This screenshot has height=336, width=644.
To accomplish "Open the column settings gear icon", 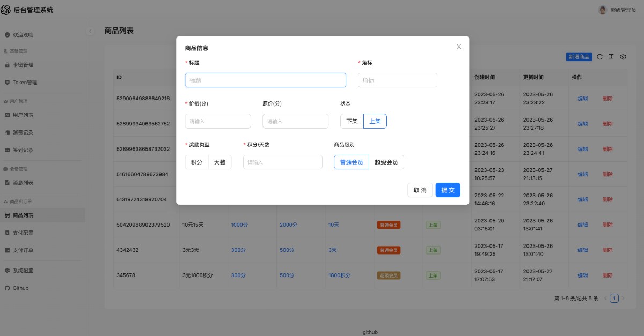I will tap(623, 57).
